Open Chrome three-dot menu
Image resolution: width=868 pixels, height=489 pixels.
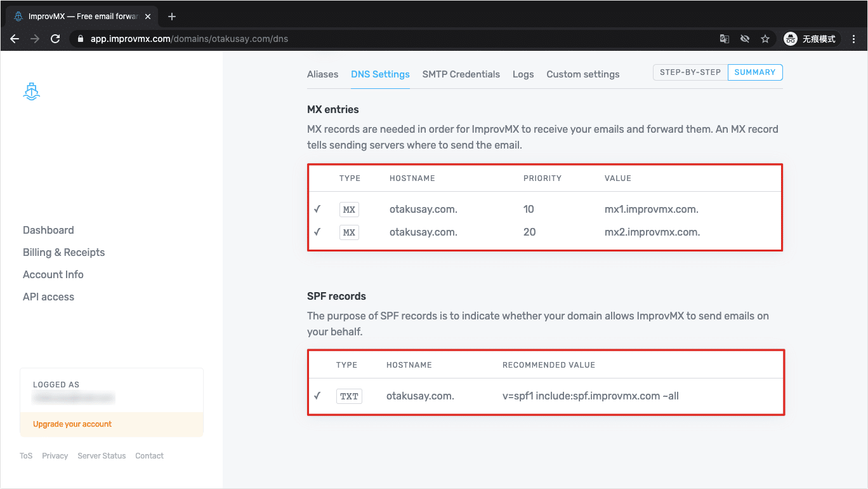click(854, 39)
